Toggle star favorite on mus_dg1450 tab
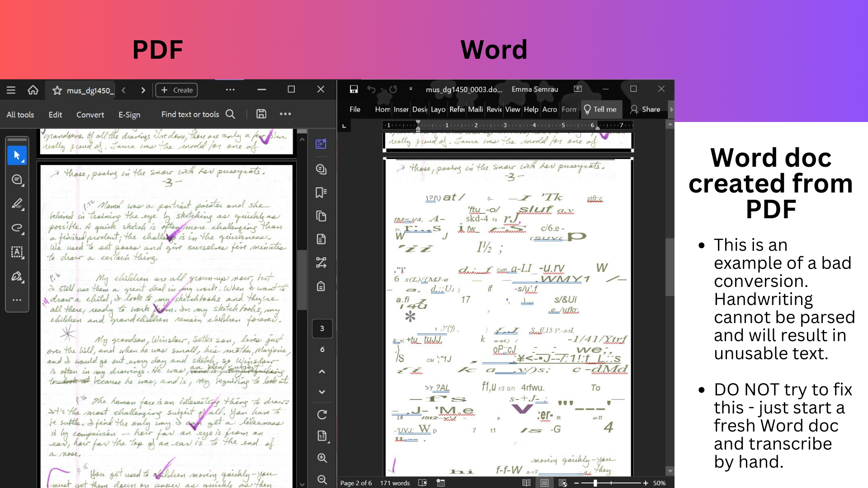Viewport: 868px width, 488px height. tap(57, 90)
